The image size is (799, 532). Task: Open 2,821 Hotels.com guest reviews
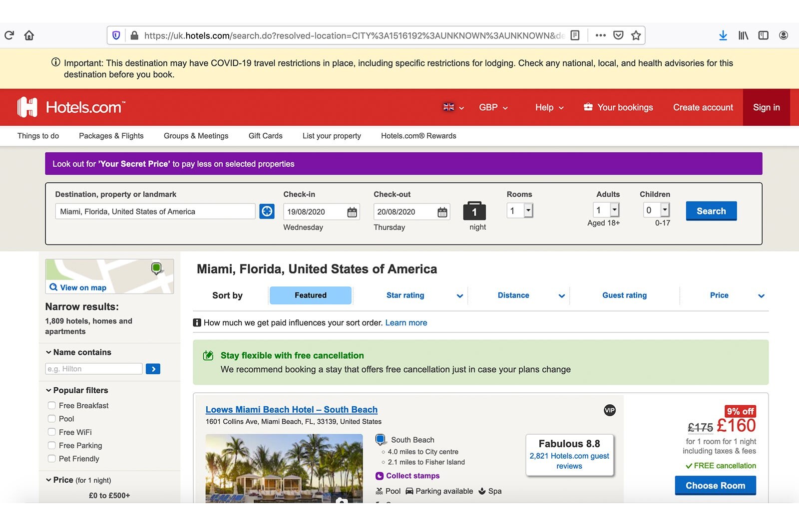[569, 461]
